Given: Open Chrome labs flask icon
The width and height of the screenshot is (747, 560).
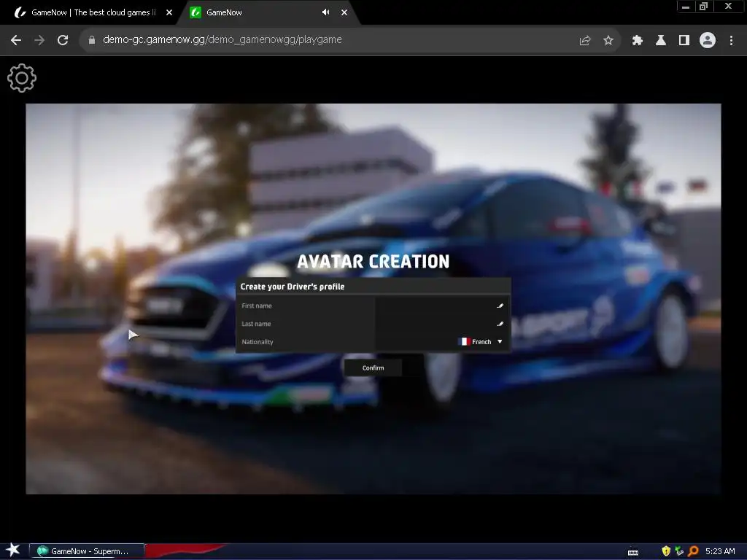Looking at the screenshot, I should tap(661, 41).
